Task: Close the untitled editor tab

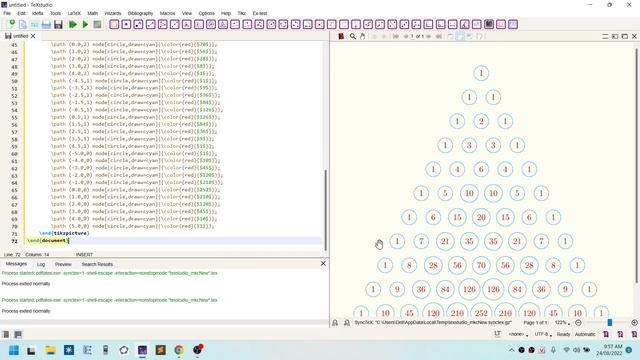Action: pyautogui.click(x=33, y=36)
